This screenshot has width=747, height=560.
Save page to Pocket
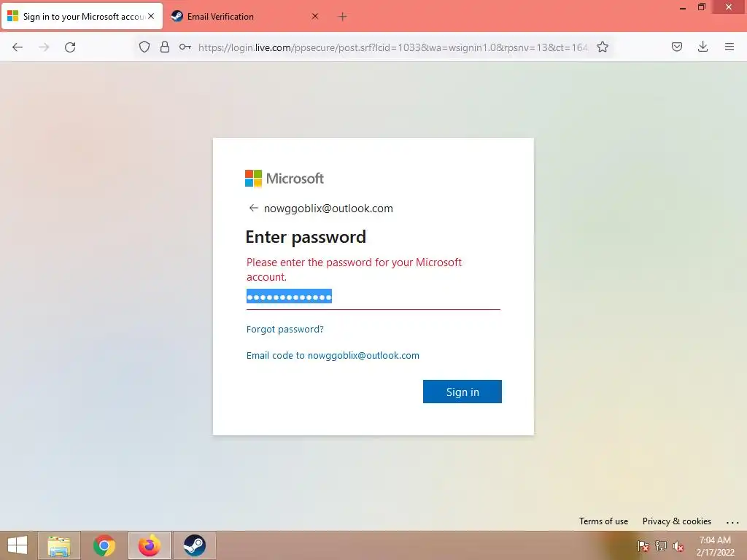click(676, 47)
